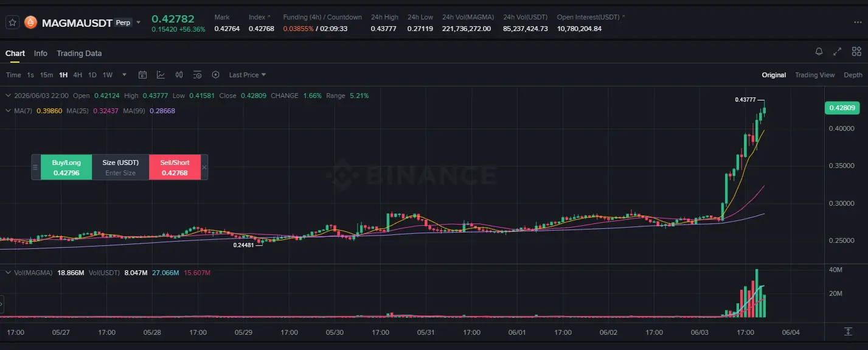Click the Index price label
Viewport: 868px width, 350px height.
[x=257, y=17]
